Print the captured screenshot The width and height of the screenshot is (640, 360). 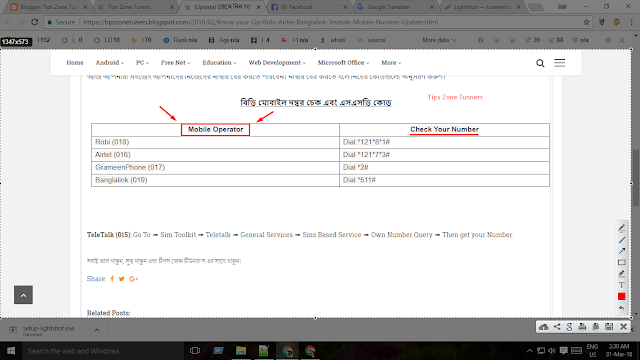582,327
